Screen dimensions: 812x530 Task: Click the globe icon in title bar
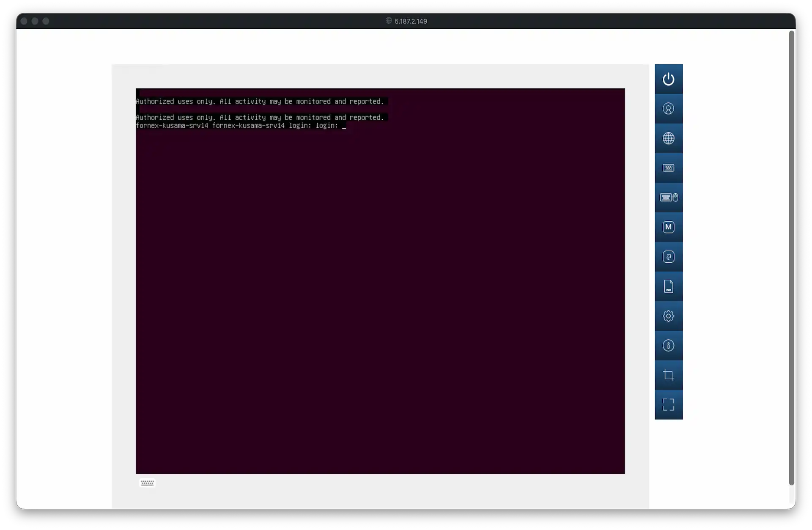pyautogui.click(x=388, y=21)
